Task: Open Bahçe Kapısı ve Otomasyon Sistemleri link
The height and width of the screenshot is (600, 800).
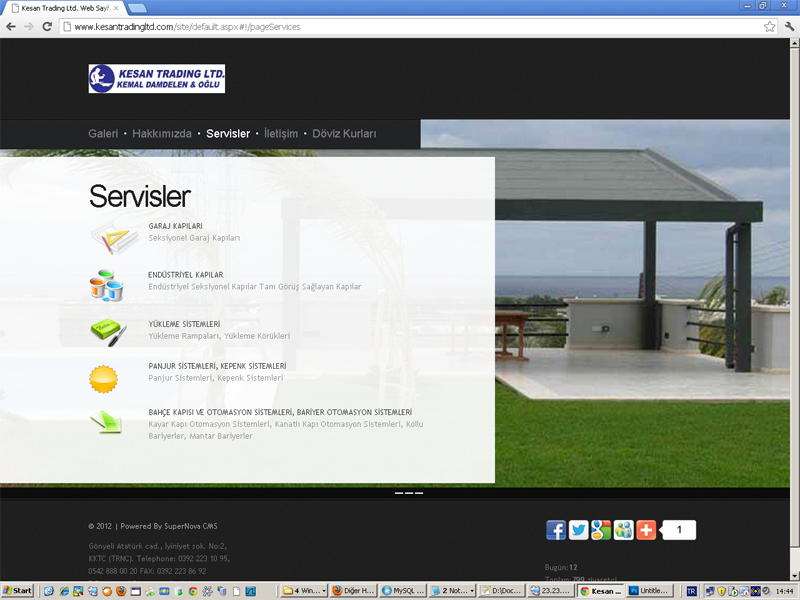Action: (280, 412)
